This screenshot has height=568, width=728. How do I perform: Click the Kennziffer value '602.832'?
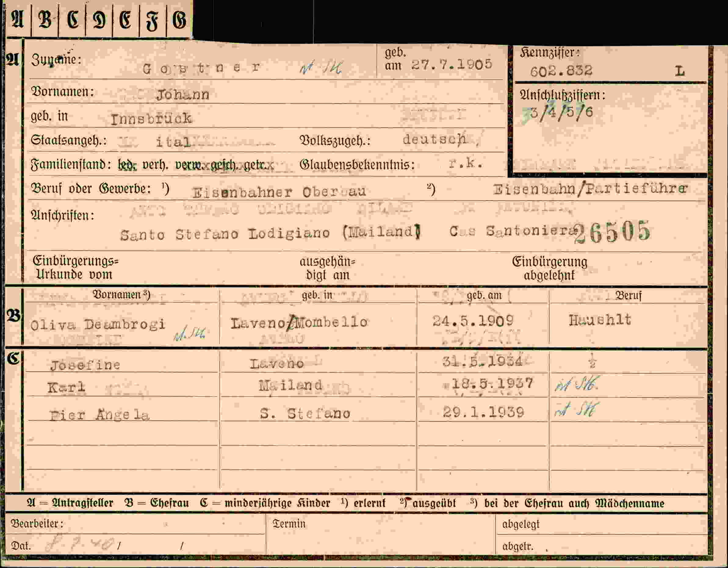coord(561,71)
